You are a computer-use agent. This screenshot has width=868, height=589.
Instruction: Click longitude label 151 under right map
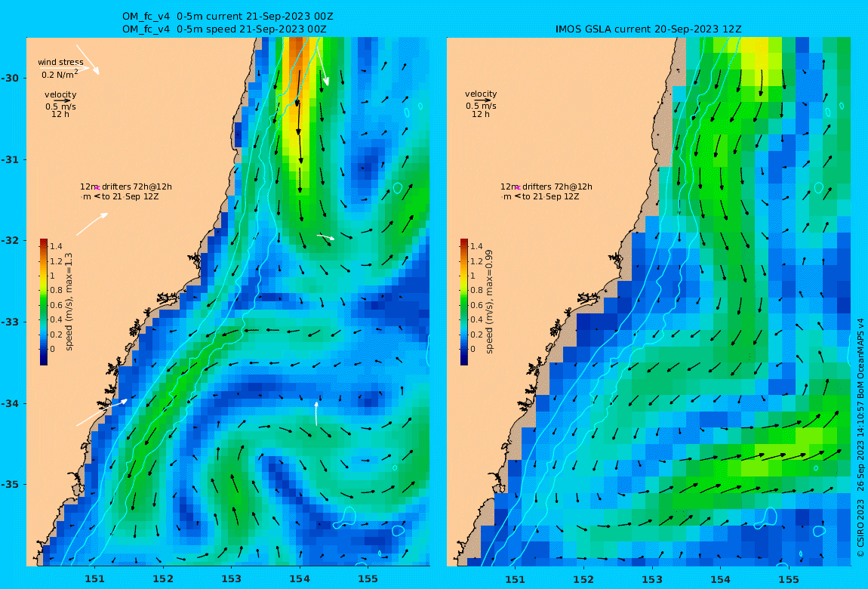tap(516, 580)
